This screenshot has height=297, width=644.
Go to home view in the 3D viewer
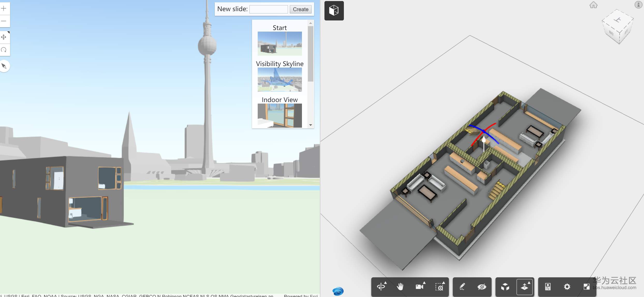click(594, 5)
